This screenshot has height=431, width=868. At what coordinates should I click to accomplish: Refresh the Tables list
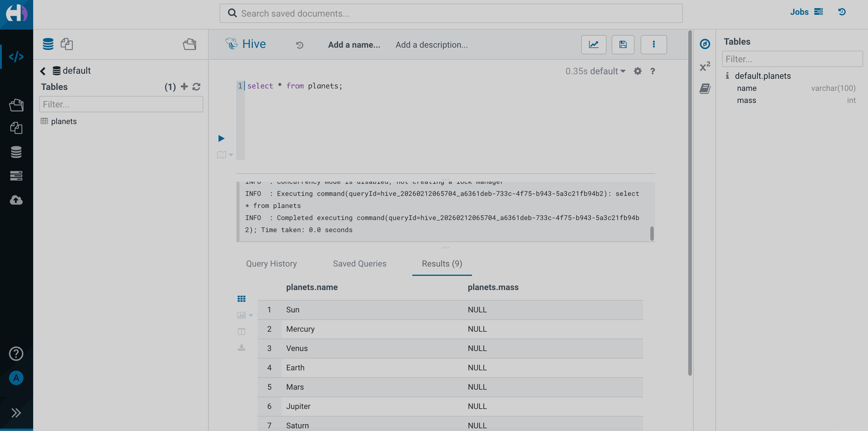(197, 87)
